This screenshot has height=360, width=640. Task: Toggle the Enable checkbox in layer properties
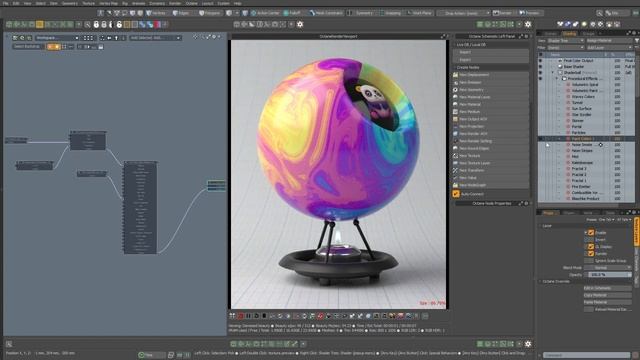(591, 232)
